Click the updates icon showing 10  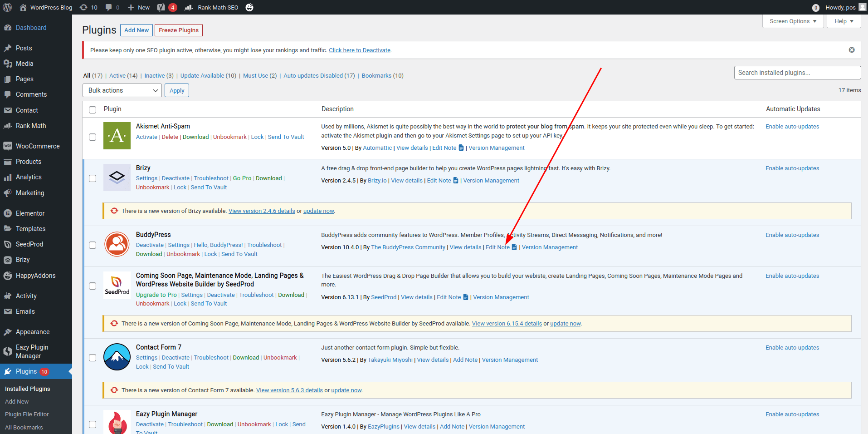(x=88, y=7)
